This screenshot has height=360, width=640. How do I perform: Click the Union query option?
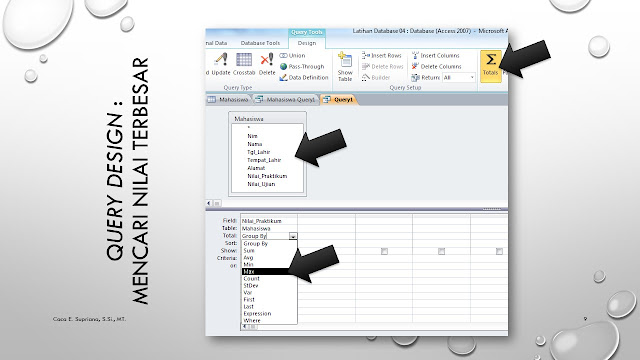tap(292, 56)
